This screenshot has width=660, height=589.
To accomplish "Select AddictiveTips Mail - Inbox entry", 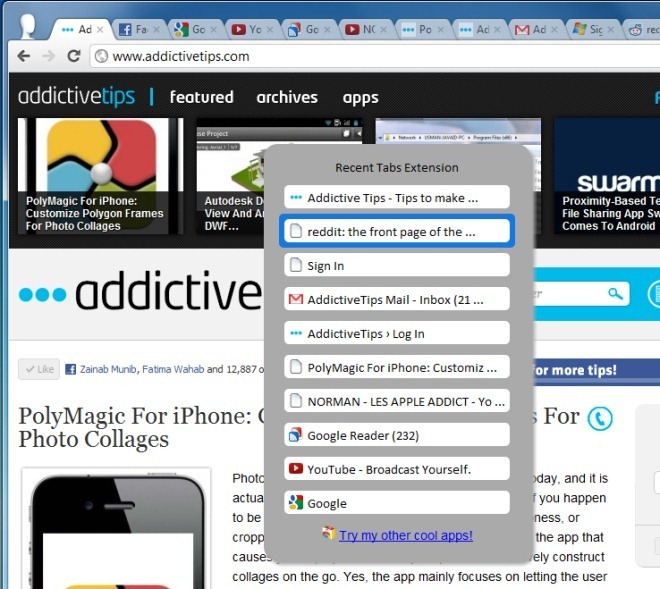I will [x=397, y=299].
